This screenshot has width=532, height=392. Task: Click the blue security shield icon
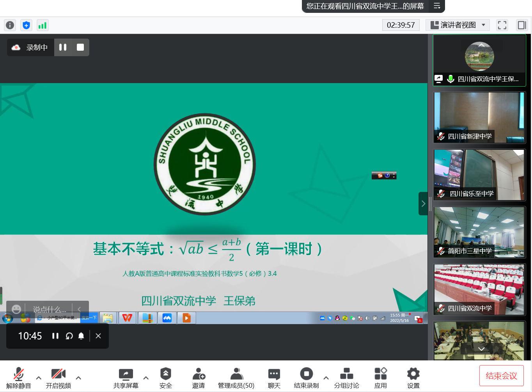coord(26,25)
